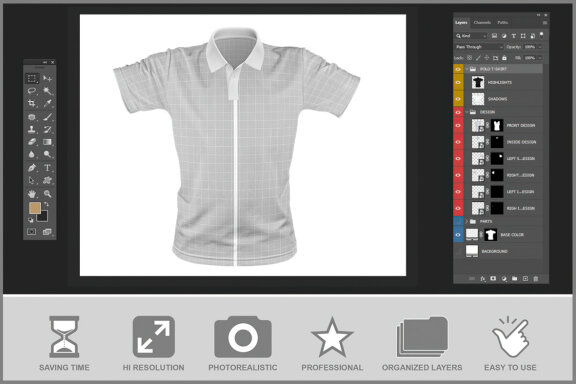Viewport: 576px width, 384px height.
Task: Select the Brush tool
Action: 47,117
